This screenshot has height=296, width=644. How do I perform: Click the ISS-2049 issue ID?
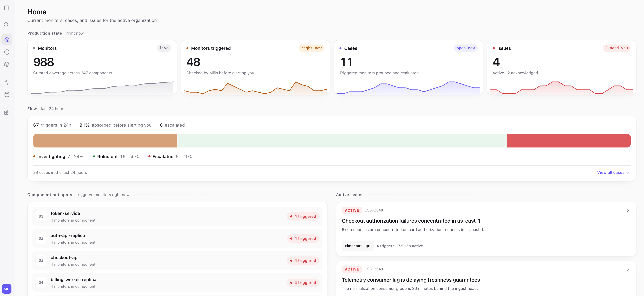click(374, 269)
